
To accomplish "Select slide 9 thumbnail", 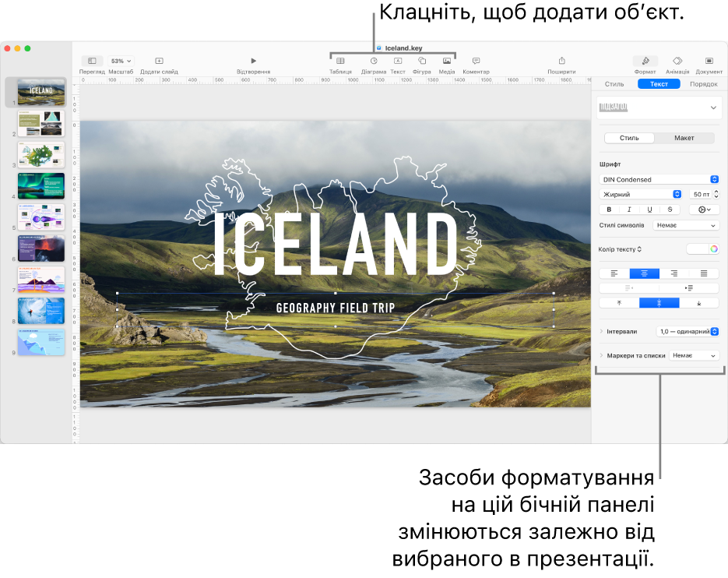I will [41, 342].
